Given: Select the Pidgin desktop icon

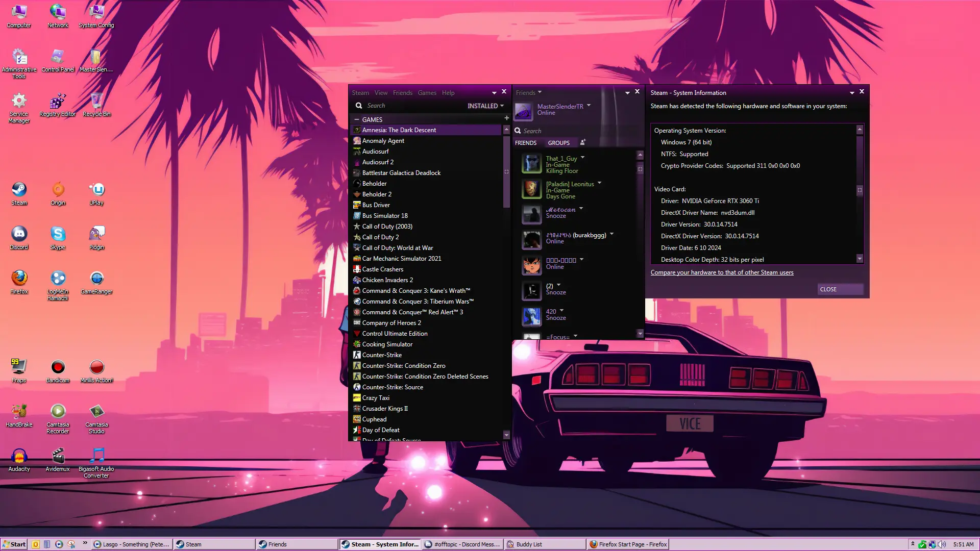Looking at the screenshot, I should point(96,238).
